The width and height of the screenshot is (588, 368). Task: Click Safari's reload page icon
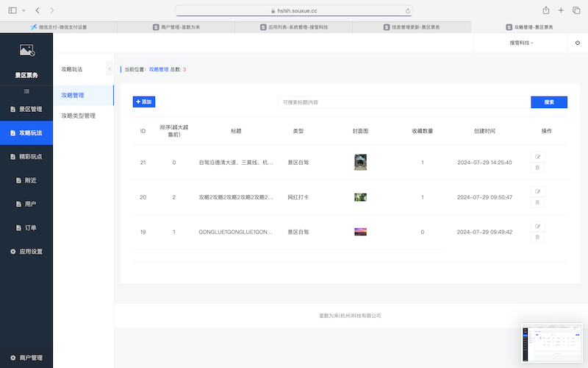point(407,11)
